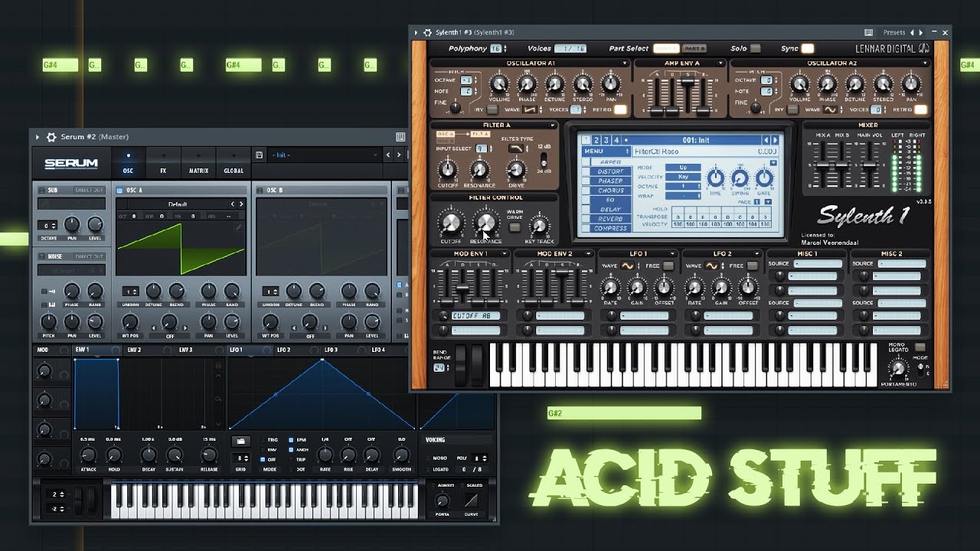The image size is (980, 551).
Task: Click keyboard icon in Sylenth1 title bar
Action: coord(868,33)
